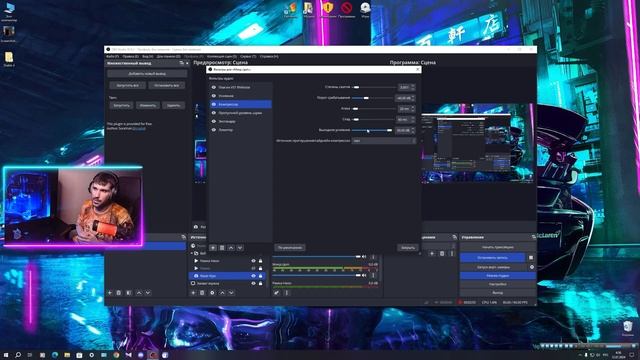The height and width of the screenshot is (360, 640).
Task: Toggle visibility of VST plugin filter
Action: point(214,87)
